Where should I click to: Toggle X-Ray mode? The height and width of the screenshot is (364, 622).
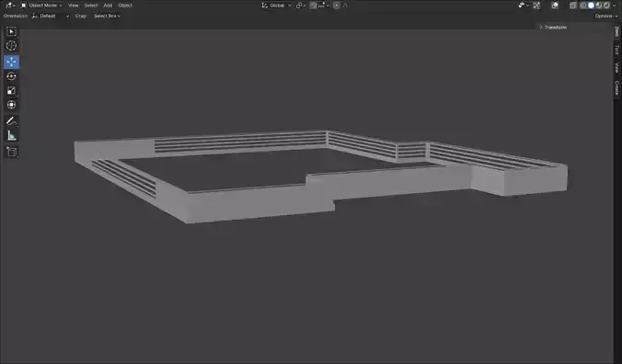click(x=573, y=6)
